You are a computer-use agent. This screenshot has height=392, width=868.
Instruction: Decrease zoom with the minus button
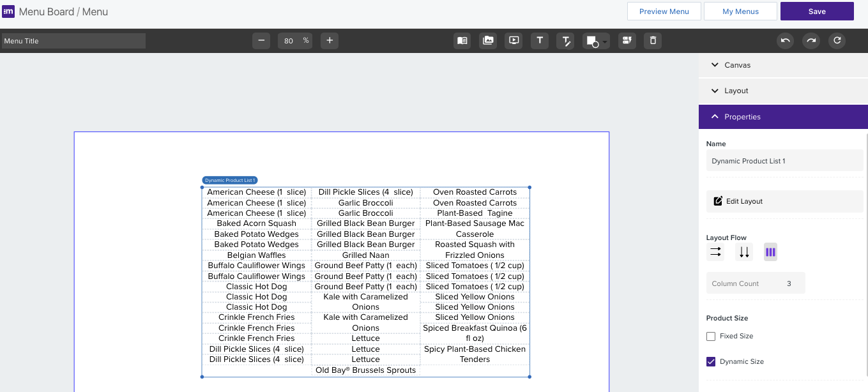261,41
